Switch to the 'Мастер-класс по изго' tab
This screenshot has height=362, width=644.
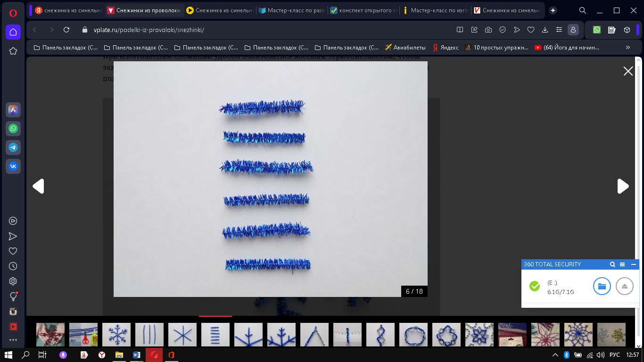click(435, 10)
